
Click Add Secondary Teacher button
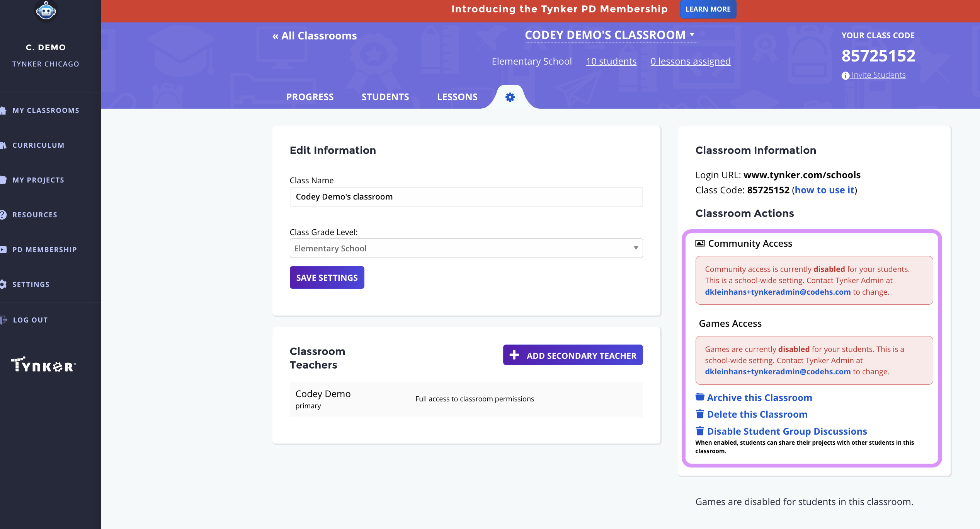tap(573, 355)
